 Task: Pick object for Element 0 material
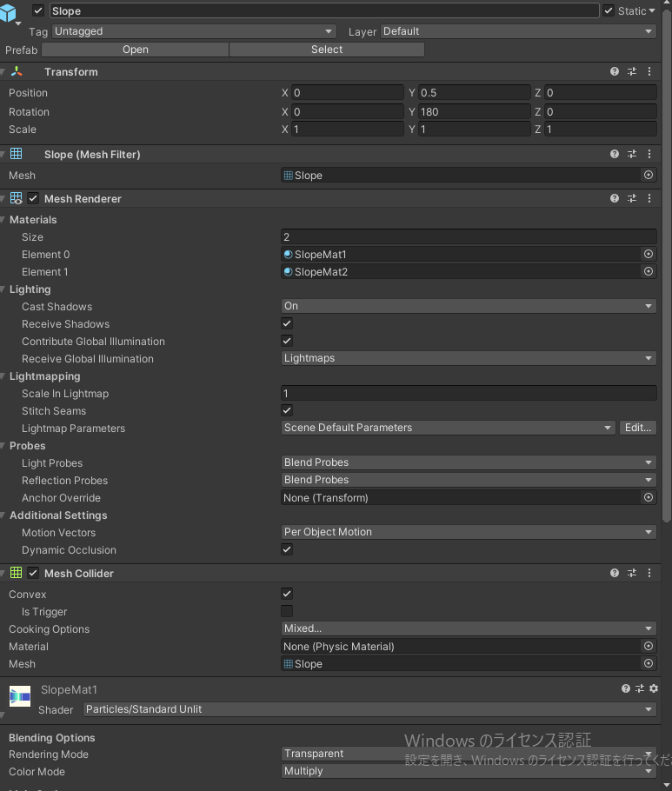(649, 254)
